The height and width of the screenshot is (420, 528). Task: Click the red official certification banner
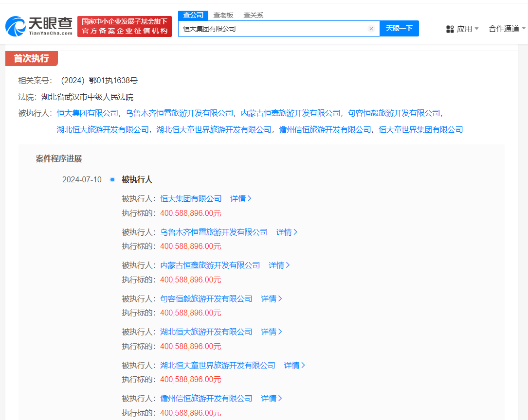click(125, 26)
